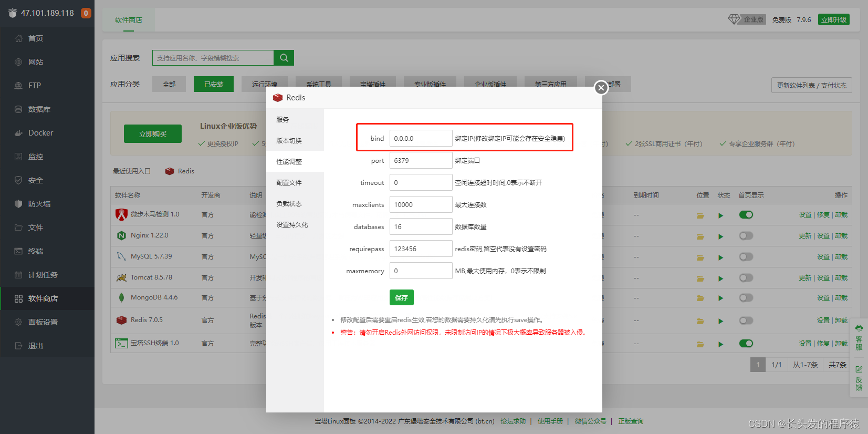Click the 立即升级 button
Screen dimensions: 868x434
(x=834, y=19)
